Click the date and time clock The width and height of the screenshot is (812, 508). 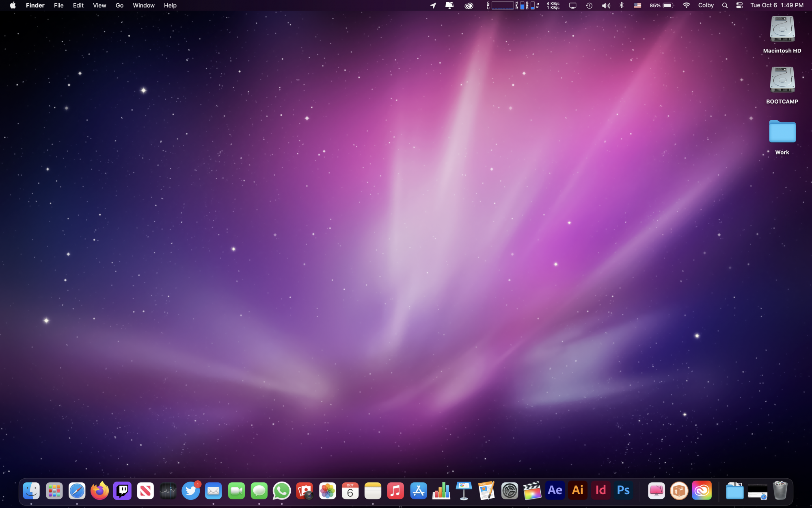(777, 5)
